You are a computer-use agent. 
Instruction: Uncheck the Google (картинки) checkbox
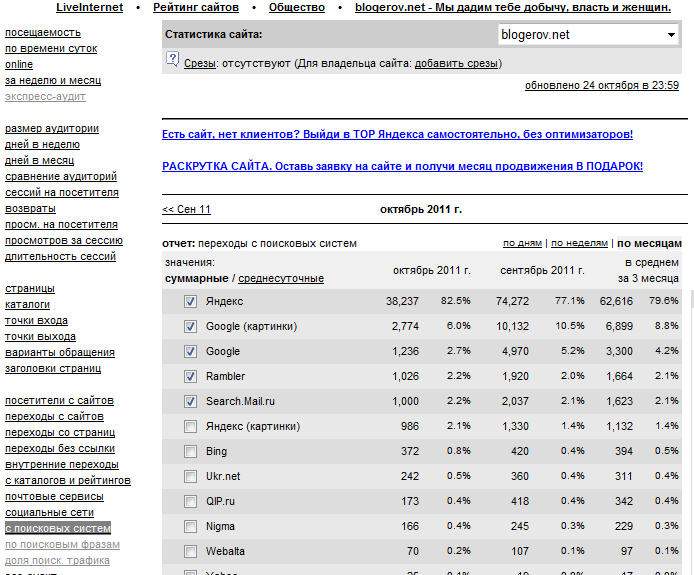click(190, 326)
